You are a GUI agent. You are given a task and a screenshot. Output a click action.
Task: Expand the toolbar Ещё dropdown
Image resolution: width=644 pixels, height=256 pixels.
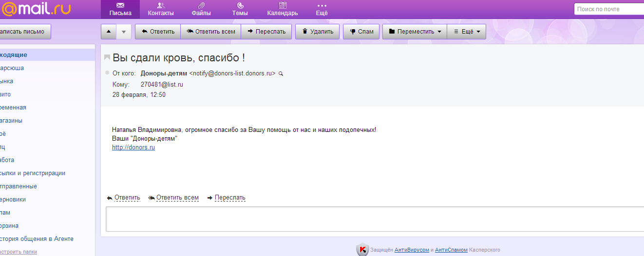[x=466, y=32]
